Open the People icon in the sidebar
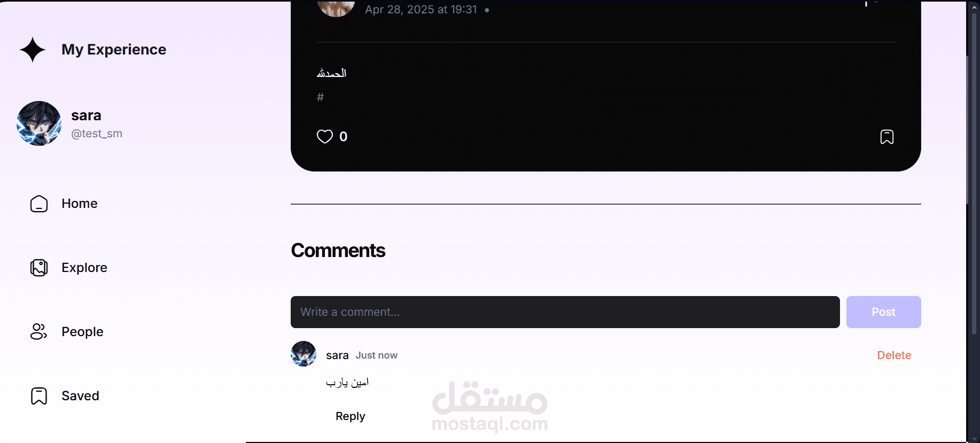 39,332
